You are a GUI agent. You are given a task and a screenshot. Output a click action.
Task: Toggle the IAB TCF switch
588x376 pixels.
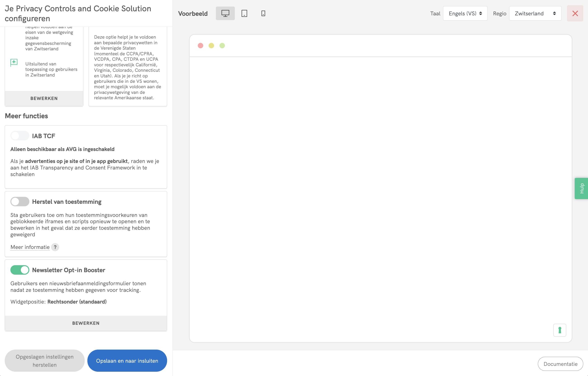pos(20,136)
